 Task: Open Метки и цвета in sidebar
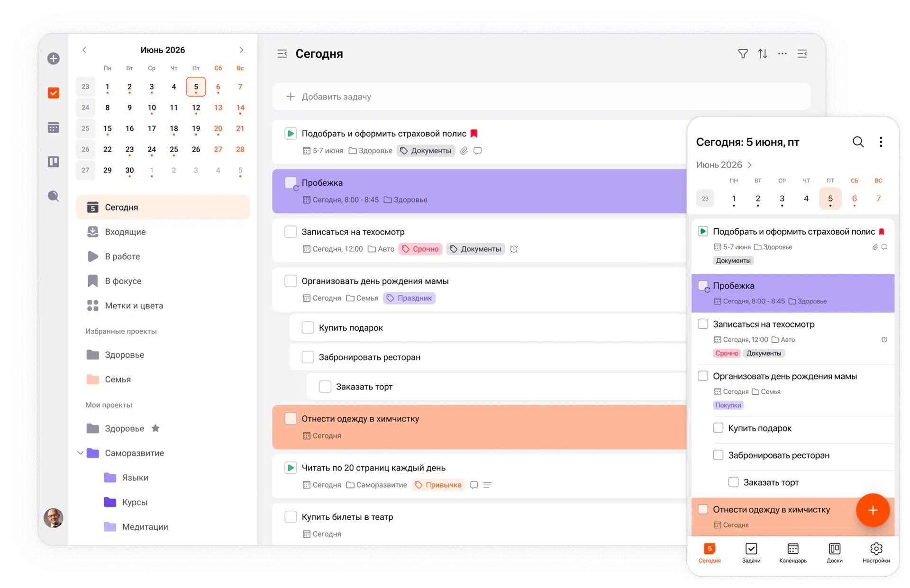pyautogui.click(x=163, y=306)
